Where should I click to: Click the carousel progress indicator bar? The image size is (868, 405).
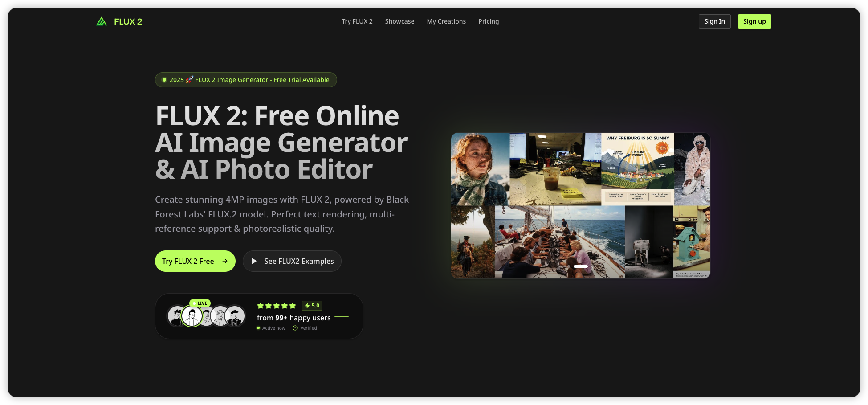pyautogui.click(x=580, y=266)
